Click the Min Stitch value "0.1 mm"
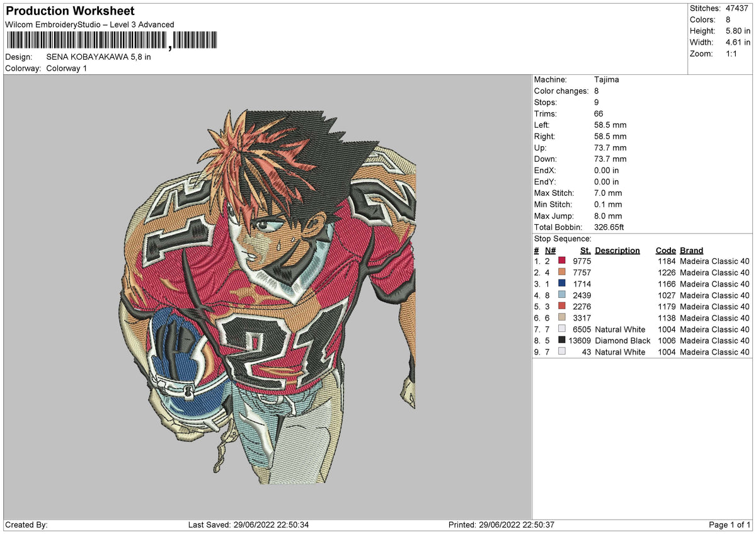This screenshot has height=534, width=756. [608, 205]
